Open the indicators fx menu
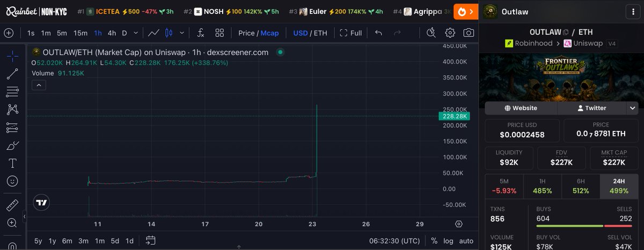The width and height of the screenshot is (644, 250). click(x=201, y=33)
